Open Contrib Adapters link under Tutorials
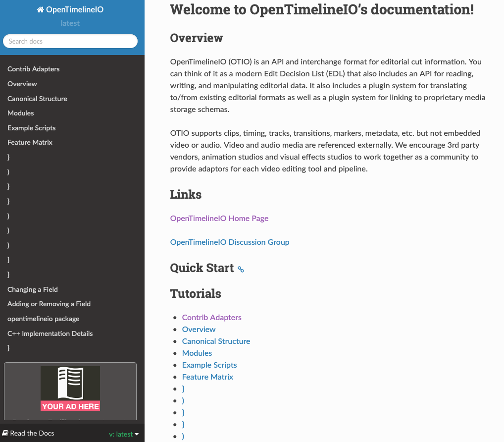This screenshot has height=442, width=504. click(211, 317)
